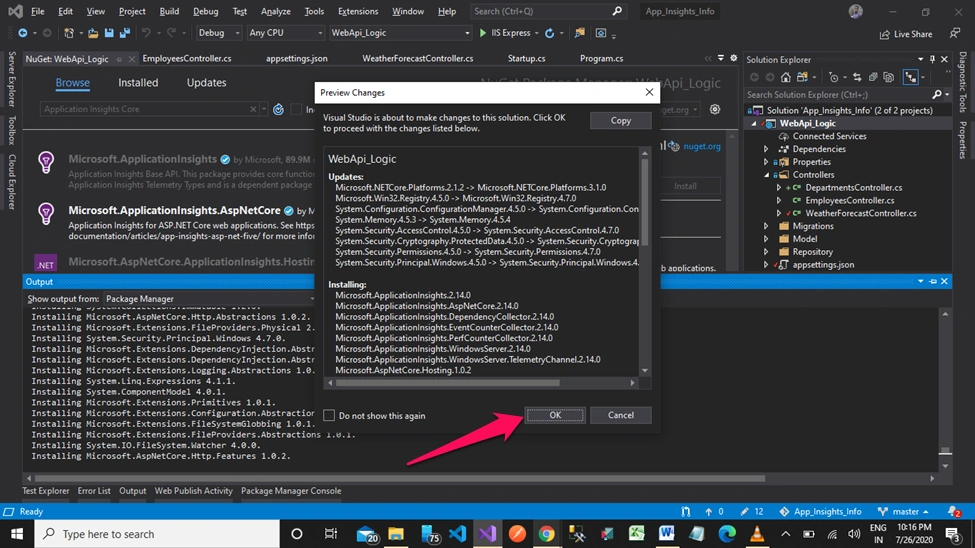Click the refresh browser link icon in toolbar
Image resolution: width=975 pixels, height=548 pixels.
550,33
